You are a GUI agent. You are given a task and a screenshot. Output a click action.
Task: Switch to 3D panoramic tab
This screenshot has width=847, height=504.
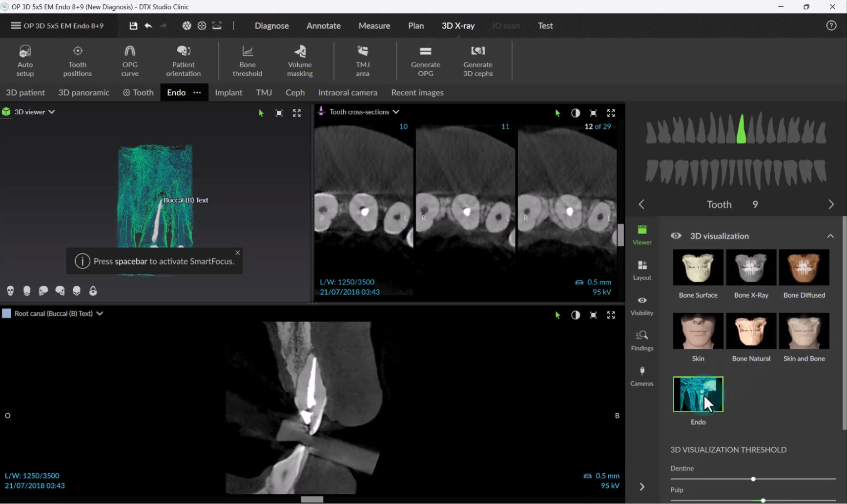click(x=83, y=92)
